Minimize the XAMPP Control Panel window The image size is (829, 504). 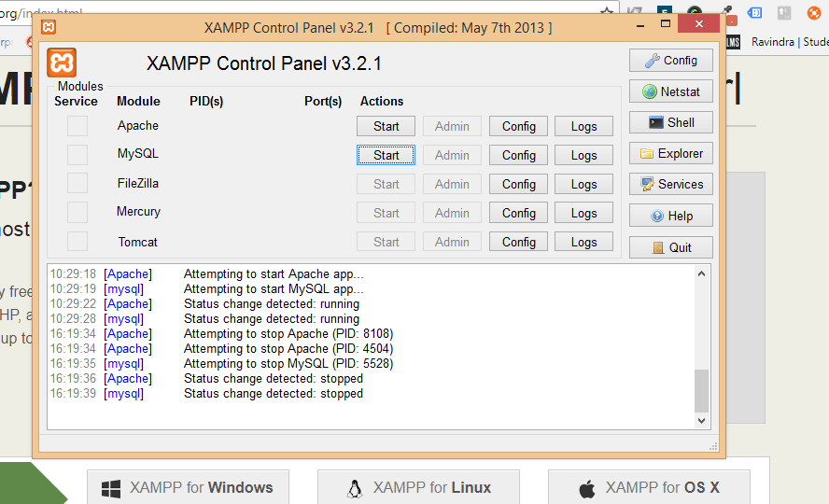(x=640, y=24)
